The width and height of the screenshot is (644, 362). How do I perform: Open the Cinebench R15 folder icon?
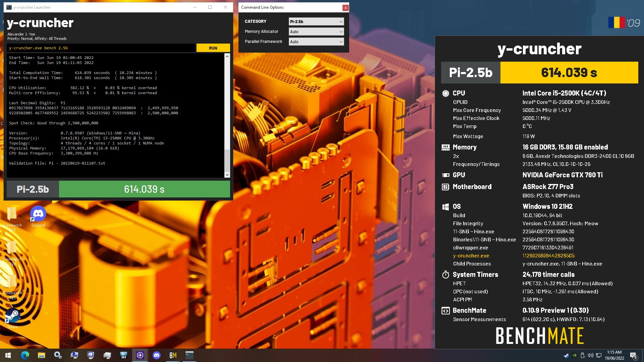pyautogui.click(x=12, y=219)
